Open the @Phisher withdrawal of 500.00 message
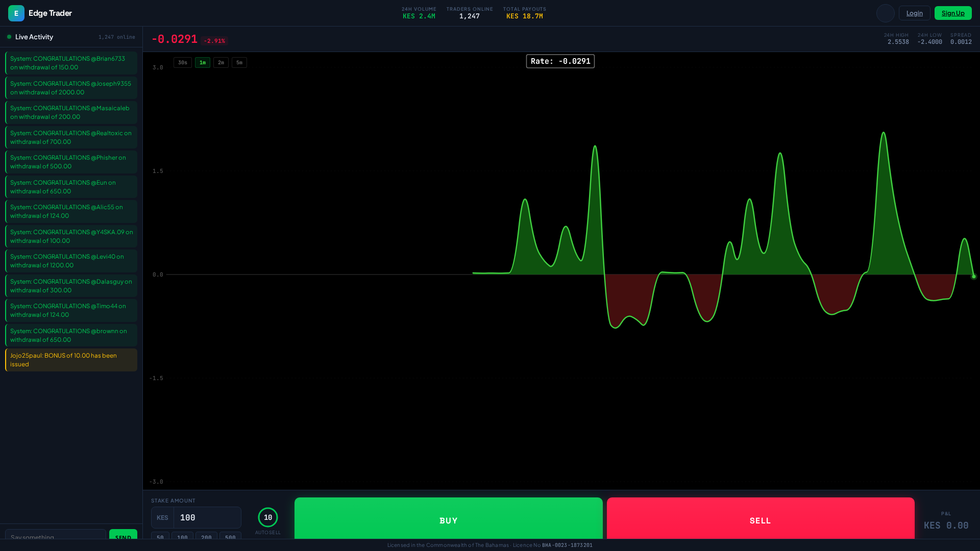Screen dimensions: 980x551 [x=71, y=162]
